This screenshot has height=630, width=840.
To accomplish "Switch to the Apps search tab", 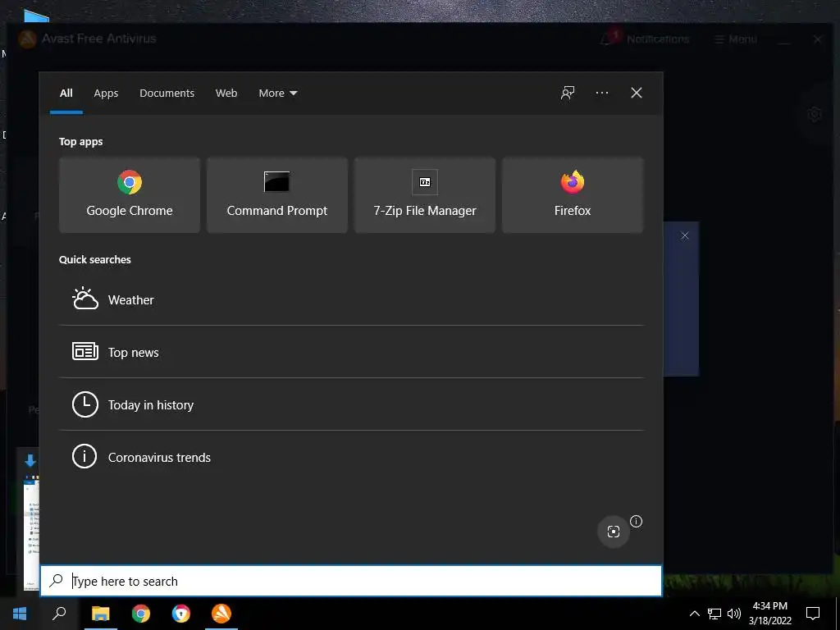I will pos(106,94).
